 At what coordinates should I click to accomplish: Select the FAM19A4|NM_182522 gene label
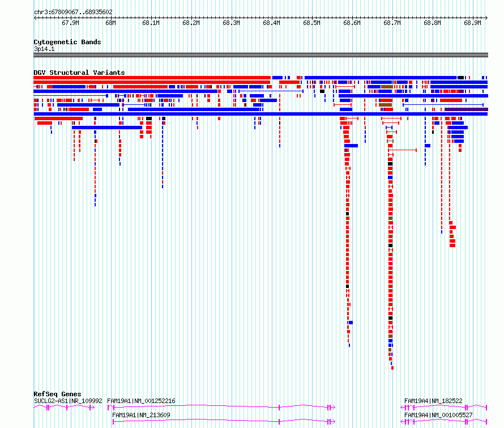click(x=433, y=401)
